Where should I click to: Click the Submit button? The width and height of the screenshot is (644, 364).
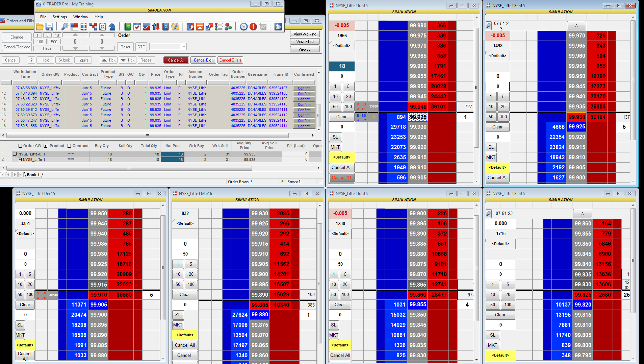coord(64,60)
